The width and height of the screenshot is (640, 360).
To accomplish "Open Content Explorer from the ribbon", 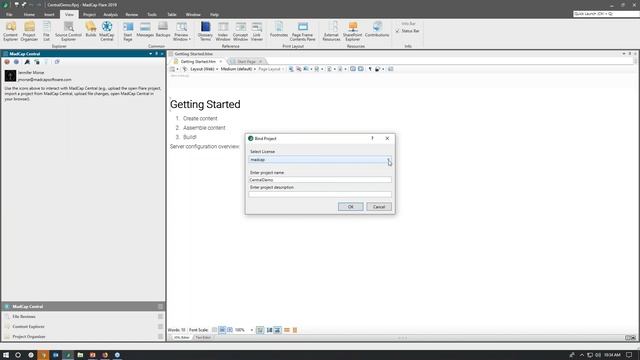I will pos(11,31).
